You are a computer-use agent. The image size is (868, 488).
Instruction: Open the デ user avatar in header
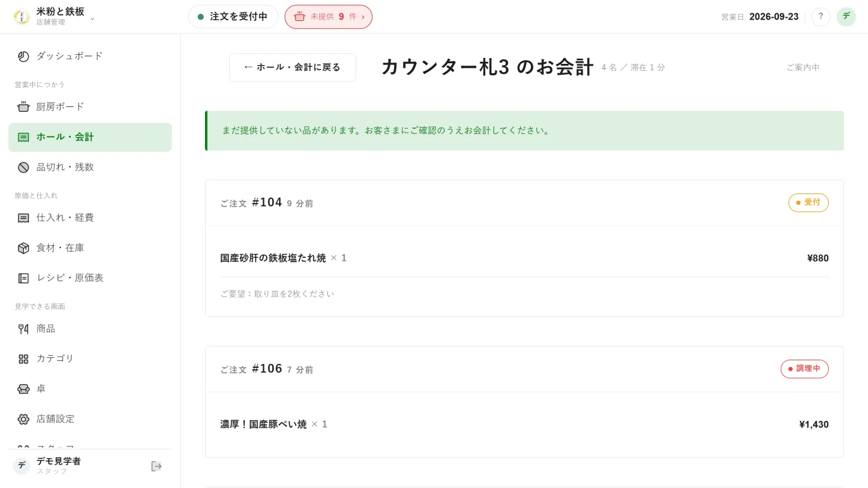pyautogui.click(x=846, y=17)
